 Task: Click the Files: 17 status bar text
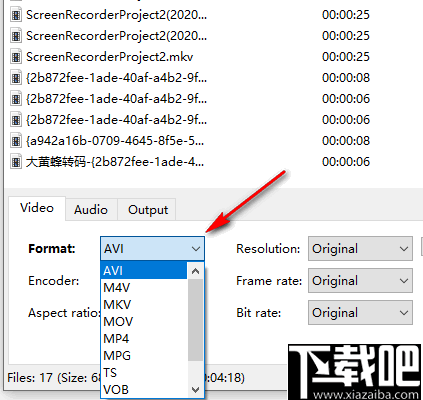coord(54,378)
